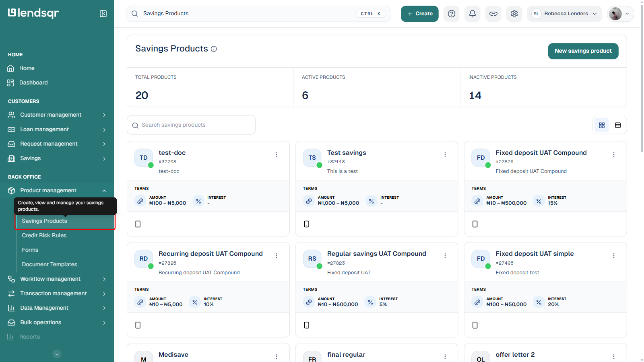Open settings gear icon

click(x=514, y=14)
